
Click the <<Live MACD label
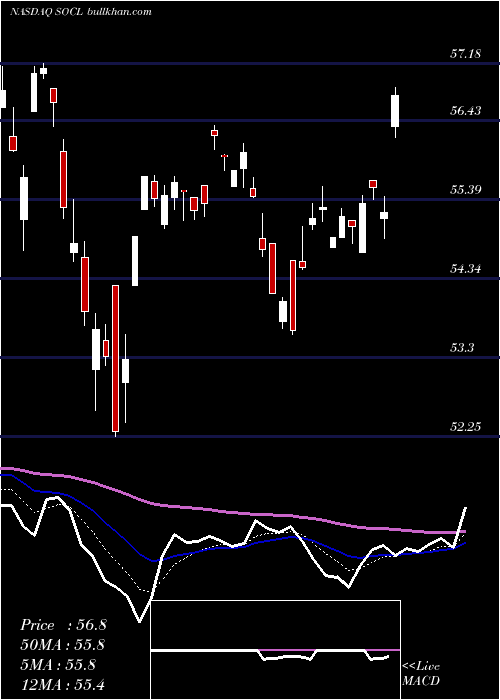(421, 673)
